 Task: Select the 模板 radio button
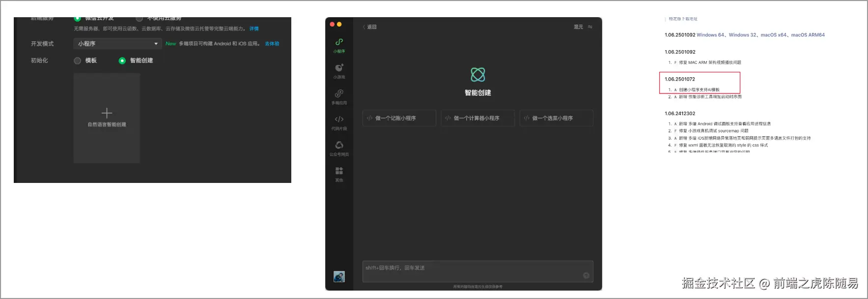[x=77, y=60]
